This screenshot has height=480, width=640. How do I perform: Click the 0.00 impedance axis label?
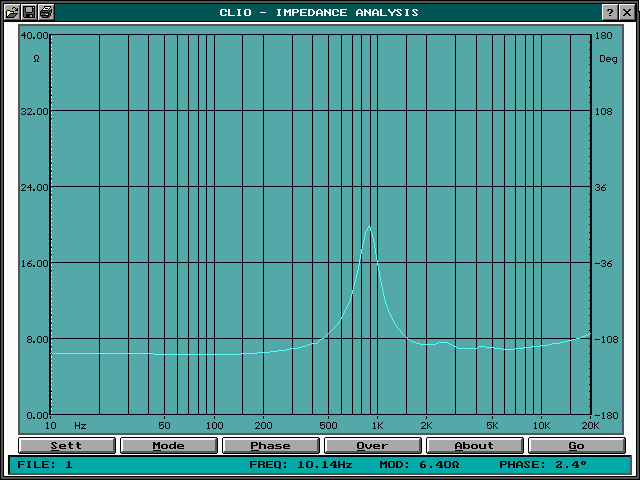37,416
